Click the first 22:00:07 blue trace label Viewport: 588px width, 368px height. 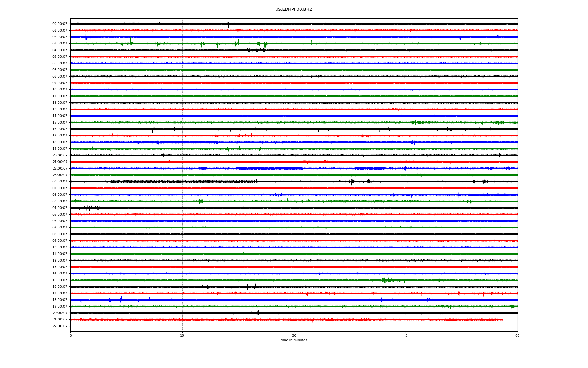60,169
